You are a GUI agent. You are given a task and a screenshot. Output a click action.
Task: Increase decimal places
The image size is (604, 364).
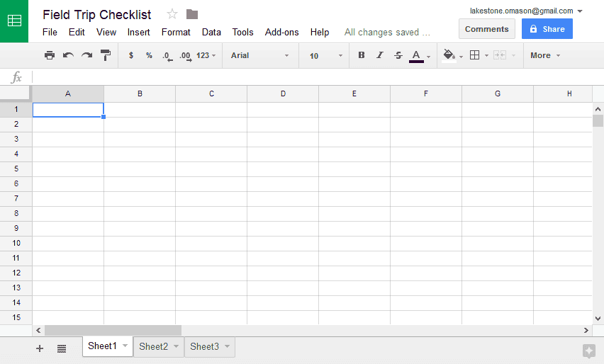(x=185, y=56)
